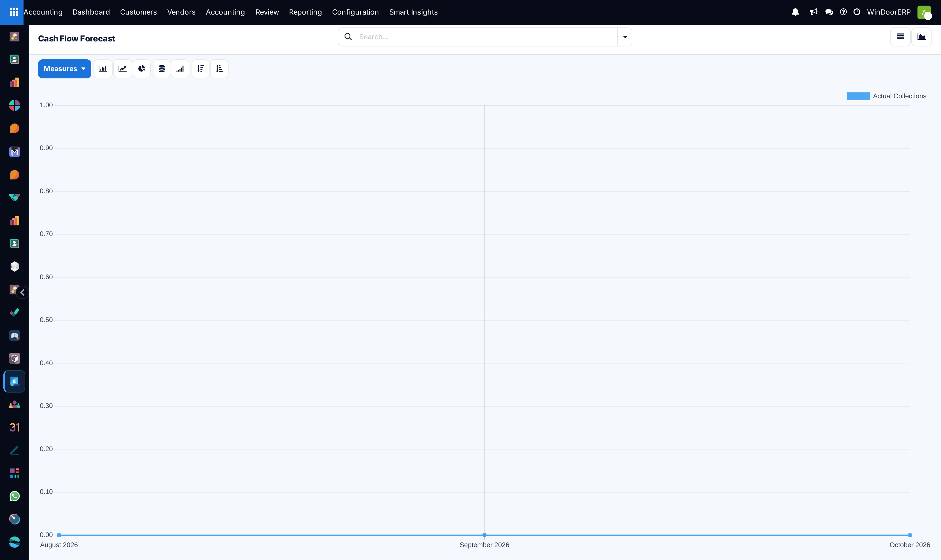The height and width of the screenshot is (560, 941).
Task: Open the Vendors menu
Action: click(x=181, y=12)
